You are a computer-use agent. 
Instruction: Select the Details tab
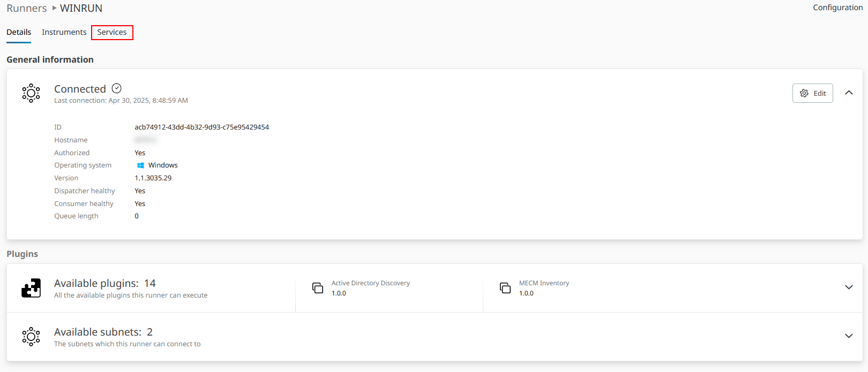tap(19, 32)
